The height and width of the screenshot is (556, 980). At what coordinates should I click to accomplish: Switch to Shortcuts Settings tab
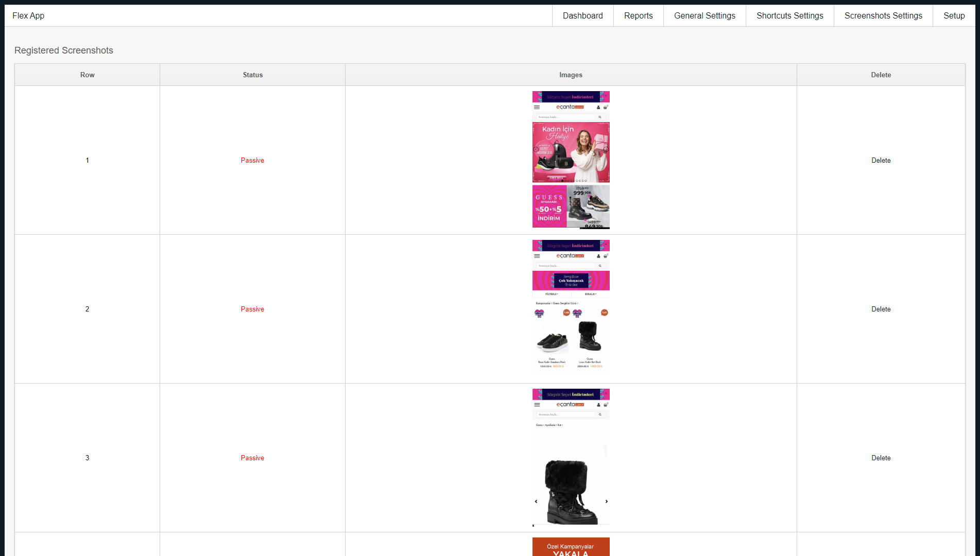click(x=789, y=15)
